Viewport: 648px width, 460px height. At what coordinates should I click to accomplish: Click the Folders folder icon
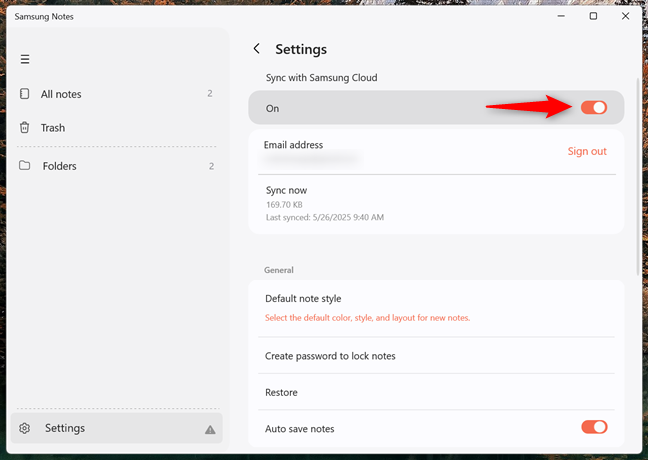click(24, 166)
